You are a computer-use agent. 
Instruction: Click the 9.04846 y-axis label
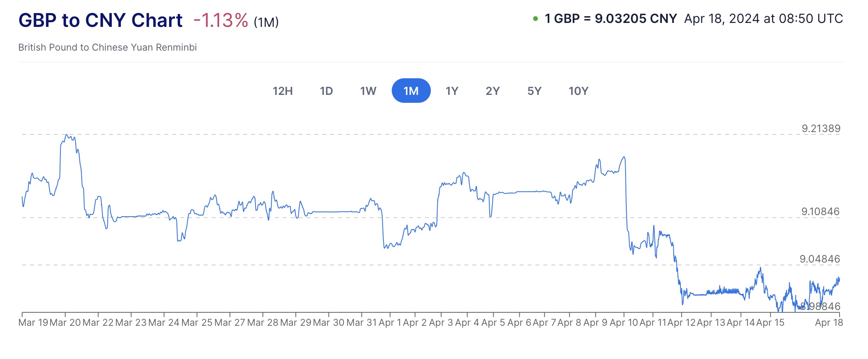[820, 259]
